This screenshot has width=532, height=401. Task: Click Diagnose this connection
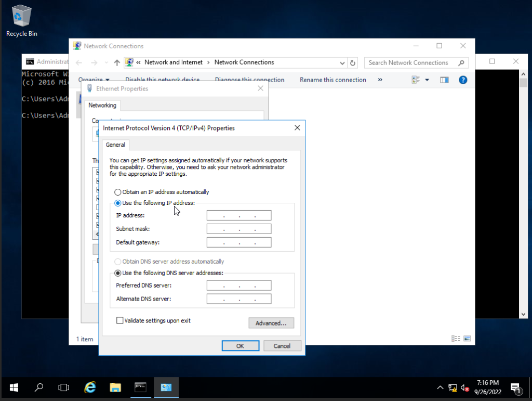(x=249, y=80)
